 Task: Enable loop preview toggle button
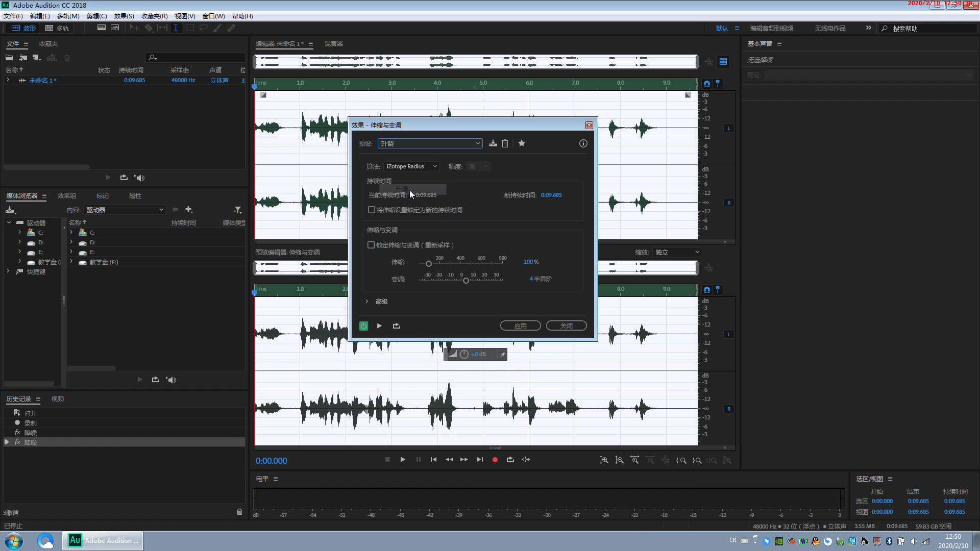click(x=397, y=325)
